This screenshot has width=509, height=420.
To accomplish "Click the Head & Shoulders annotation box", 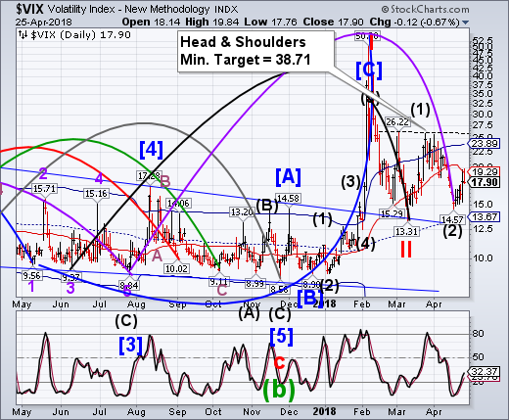I will 255,51.
